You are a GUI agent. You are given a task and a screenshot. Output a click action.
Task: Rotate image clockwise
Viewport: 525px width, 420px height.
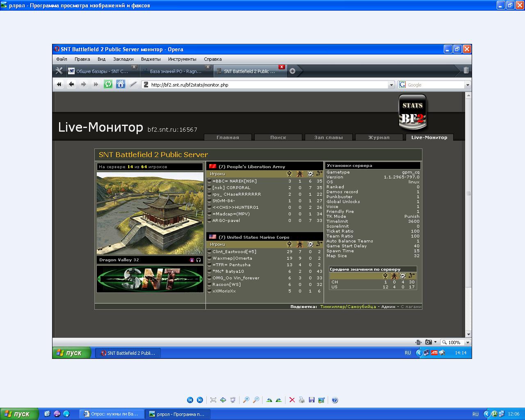(x=269, y=400)
